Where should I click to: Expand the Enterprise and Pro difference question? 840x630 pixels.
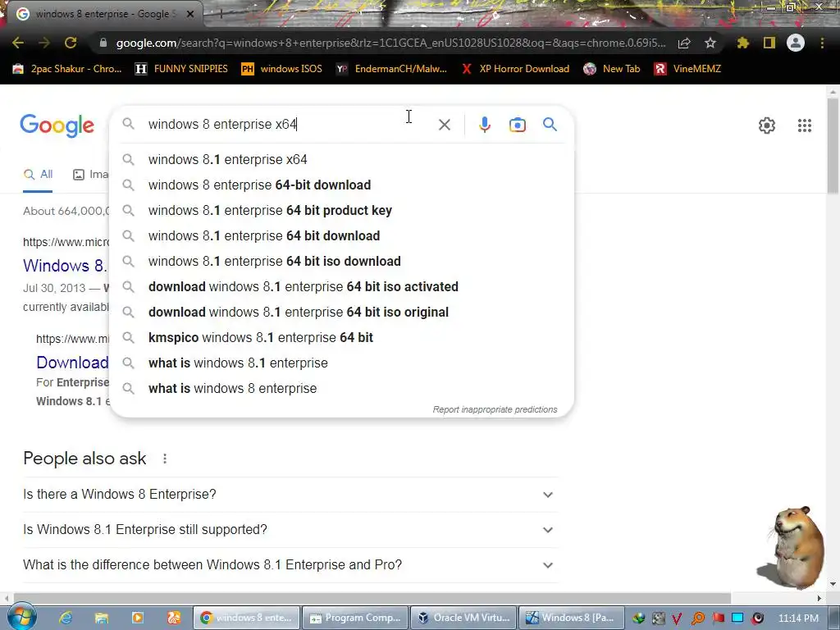[290, 565]
